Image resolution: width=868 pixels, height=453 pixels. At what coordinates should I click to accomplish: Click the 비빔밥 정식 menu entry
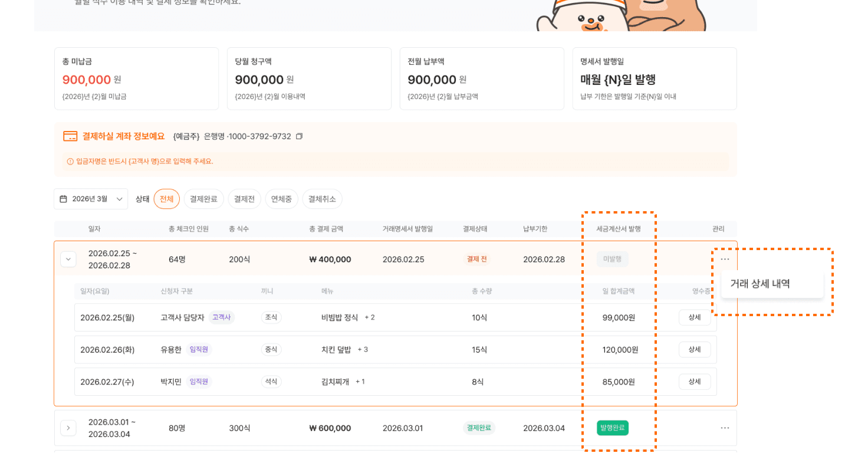coord(340,317)
